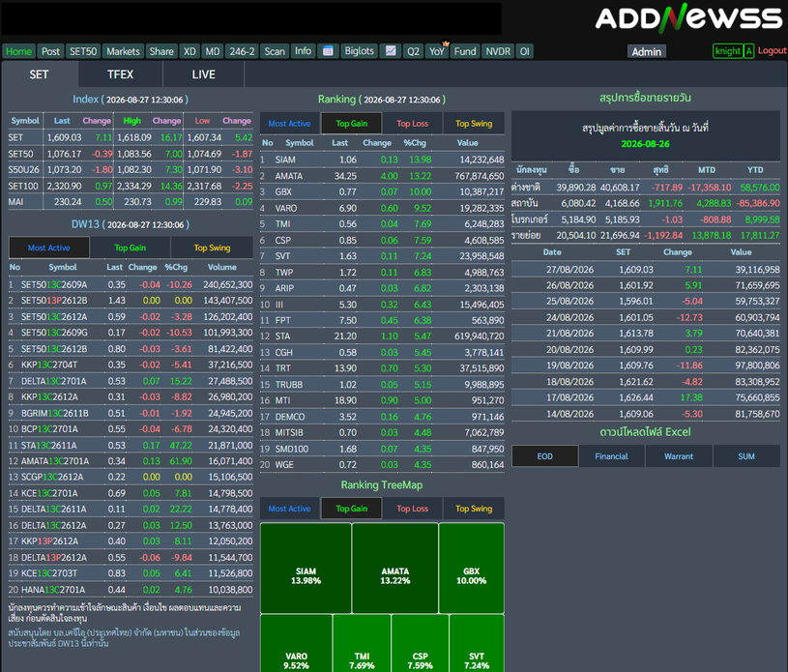Open the YoY page with crown badge
Viewport: 788px width, 672px height.
point(437,51)
